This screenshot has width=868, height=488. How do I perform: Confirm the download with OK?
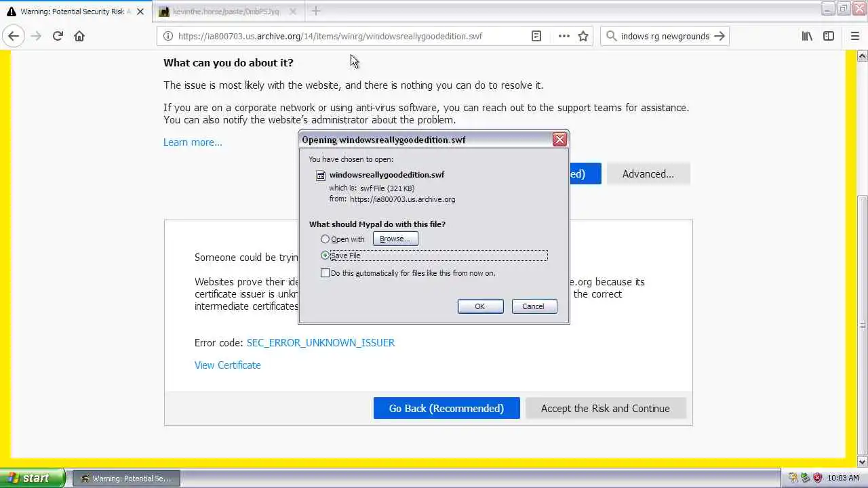pyautogui.click(x=480, y=306)
